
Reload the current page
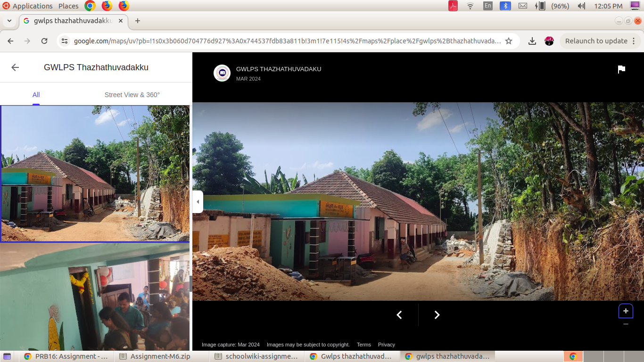(x=44, y=41)
